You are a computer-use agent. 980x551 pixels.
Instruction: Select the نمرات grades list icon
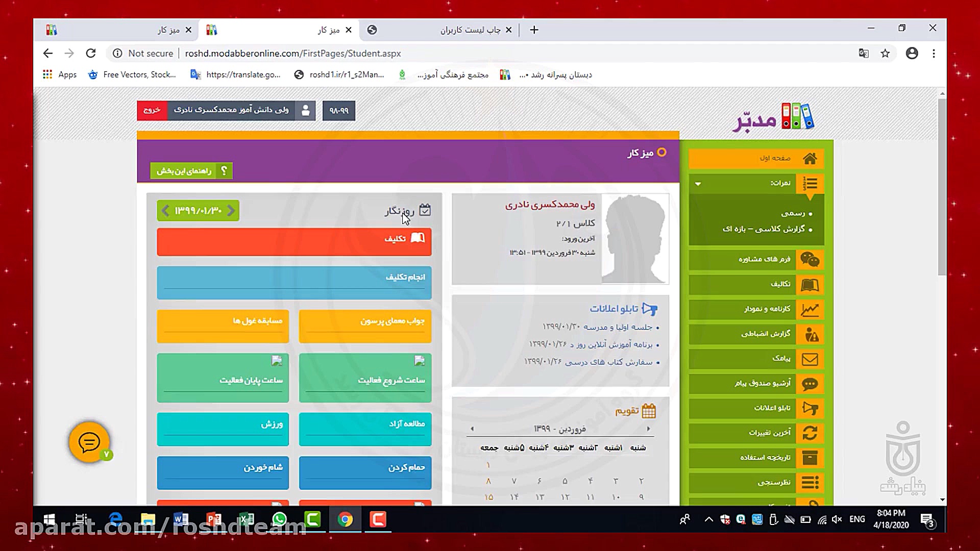811,184
